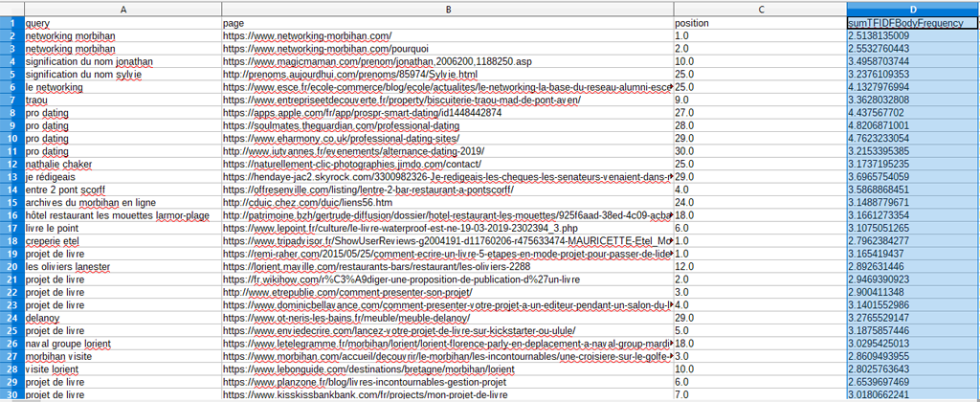Viewport: 980px width, 402px height.
Task: Select the 'delanoy' query cell
Action: tap(123, 318)
